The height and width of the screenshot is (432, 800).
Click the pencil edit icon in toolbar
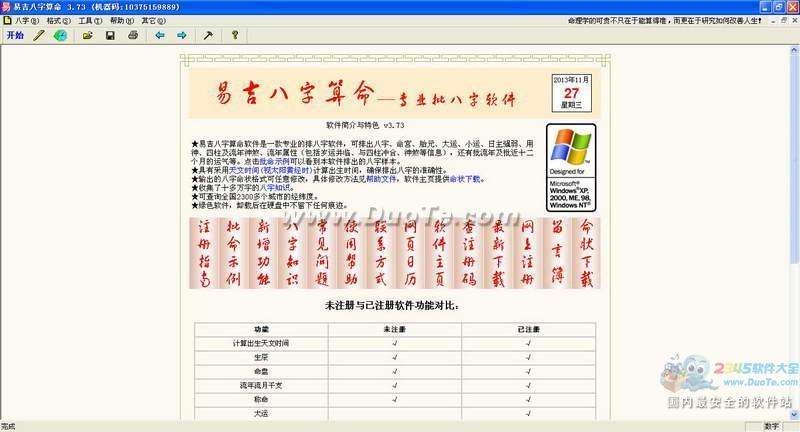click(39, 35)
